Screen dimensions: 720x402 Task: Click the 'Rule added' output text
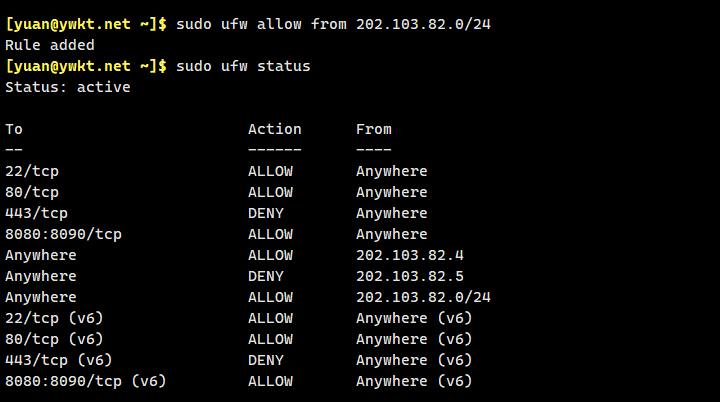tap(50, 45)
